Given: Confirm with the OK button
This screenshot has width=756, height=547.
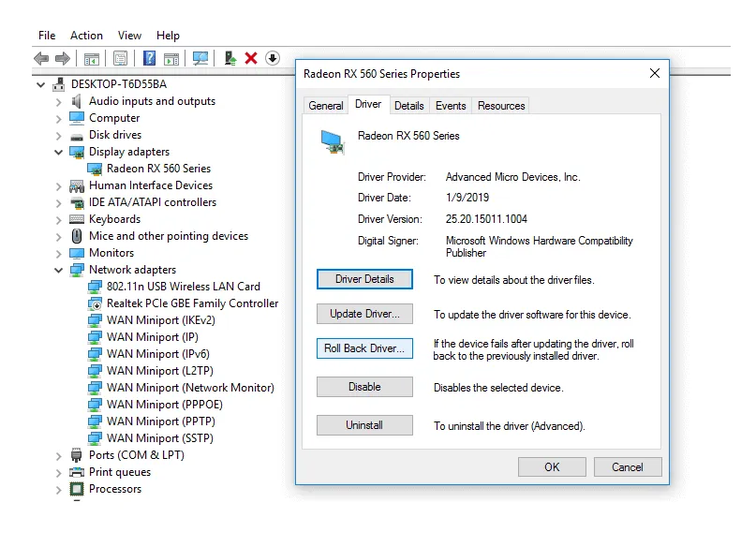Looking at the screenshot, I should point(552,467).
